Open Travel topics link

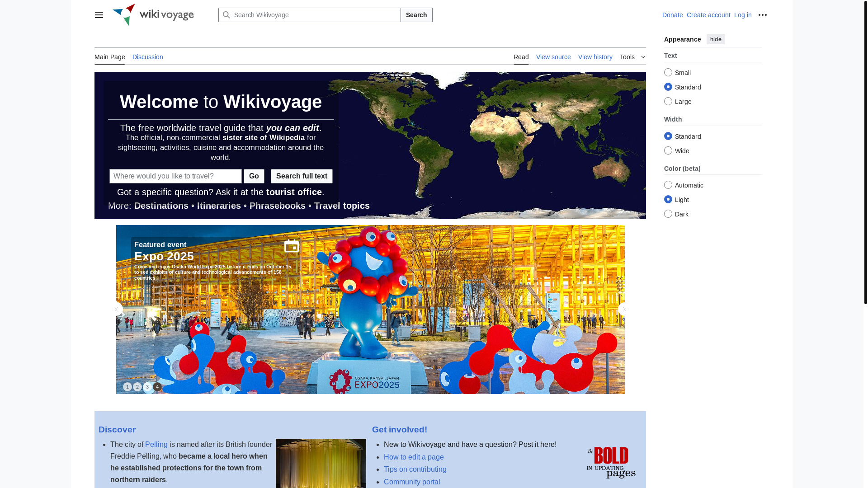(x=342, y=206)
